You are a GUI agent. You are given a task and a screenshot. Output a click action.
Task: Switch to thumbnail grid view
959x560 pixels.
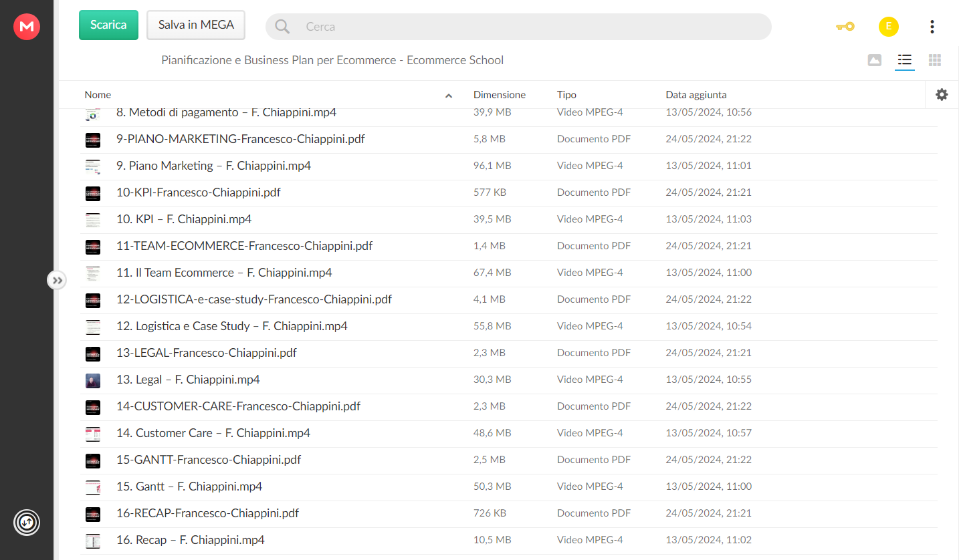[x=935, y=61]
